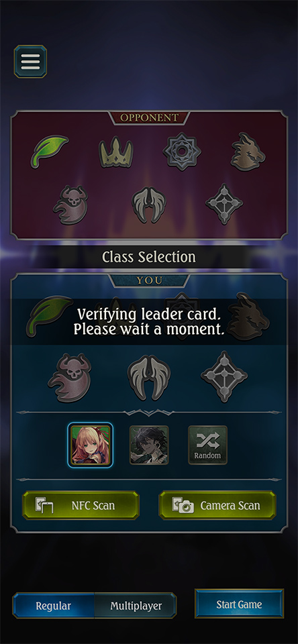Select opponent's dragon head class icon
The height and width of the screenshot is (644, 298).
(x=248, y=152)
